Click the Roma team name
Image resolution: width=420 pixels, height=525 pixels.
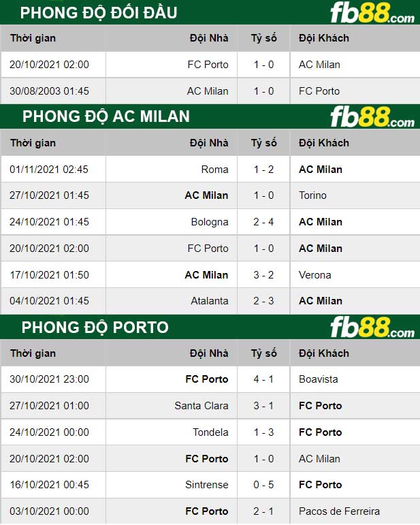(214, 170)
